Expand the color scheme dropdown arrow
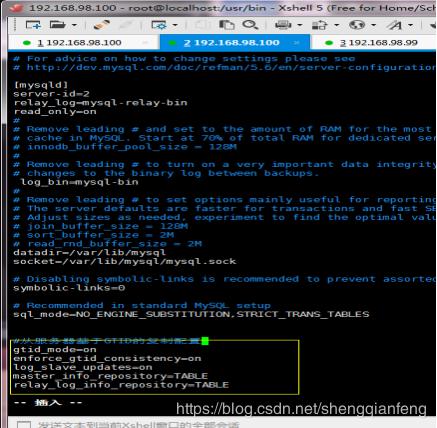Image resolution: width=437 pixels, height=428 pixels. pos(336,25)
